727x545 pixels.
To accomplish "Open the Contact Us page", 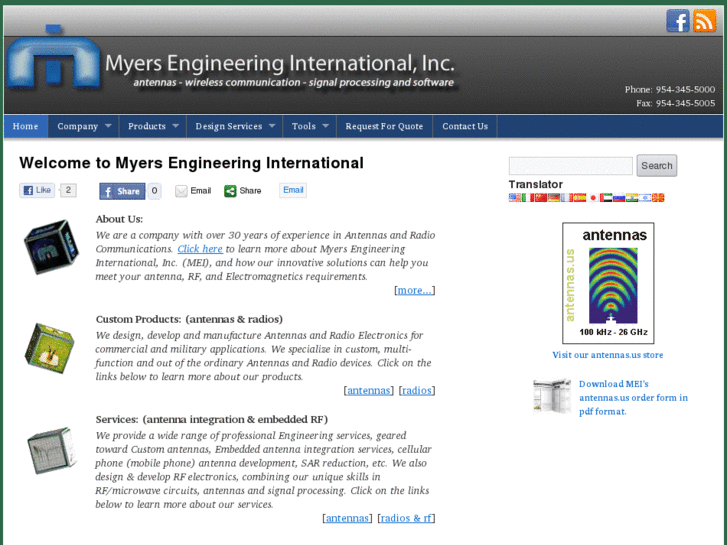I will pos(465,126).
